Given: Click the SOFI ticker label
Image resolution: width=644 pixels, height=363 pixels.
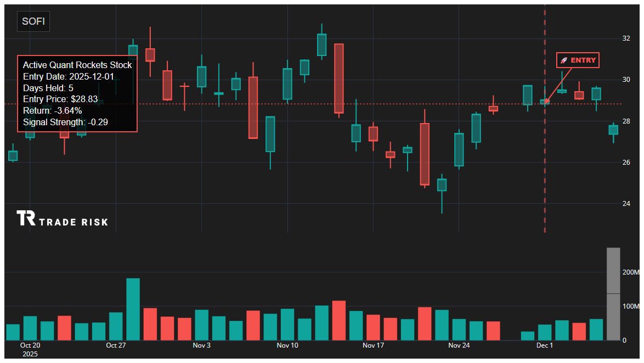Looking at the screenshot, I should [x=33, y=21].
